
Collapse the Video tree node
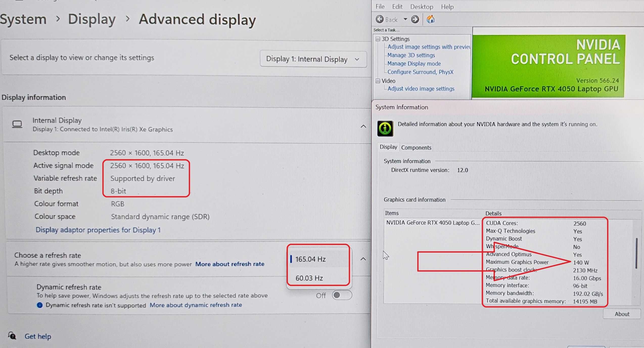pos(378,81)
